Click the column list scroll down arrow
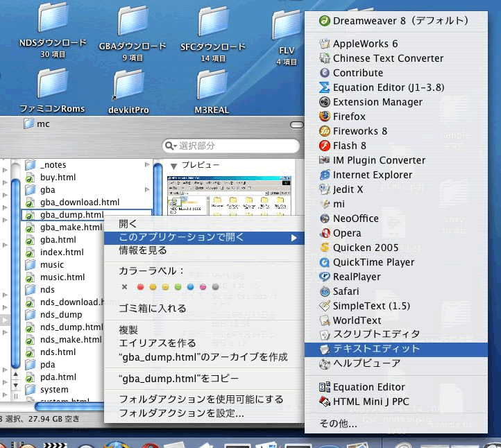This screenshot has height=448, width=501. pyautogui.click(x=16, y=386)
